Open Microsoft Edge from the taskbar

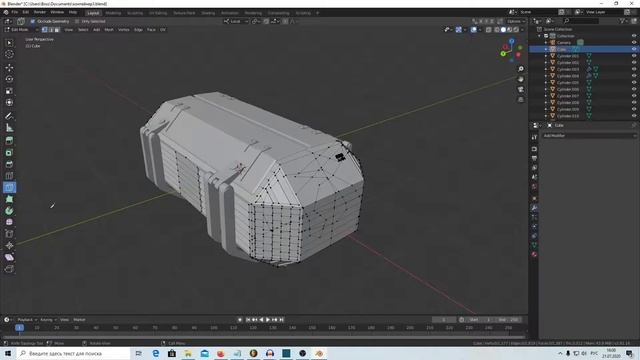[x=156, y=353]
